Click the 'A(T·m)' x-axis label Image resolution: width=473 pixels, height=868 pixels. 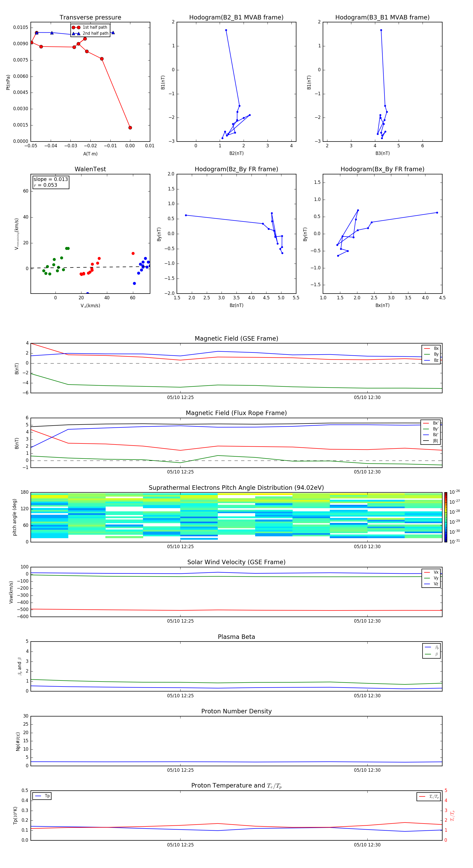point(90,154)
